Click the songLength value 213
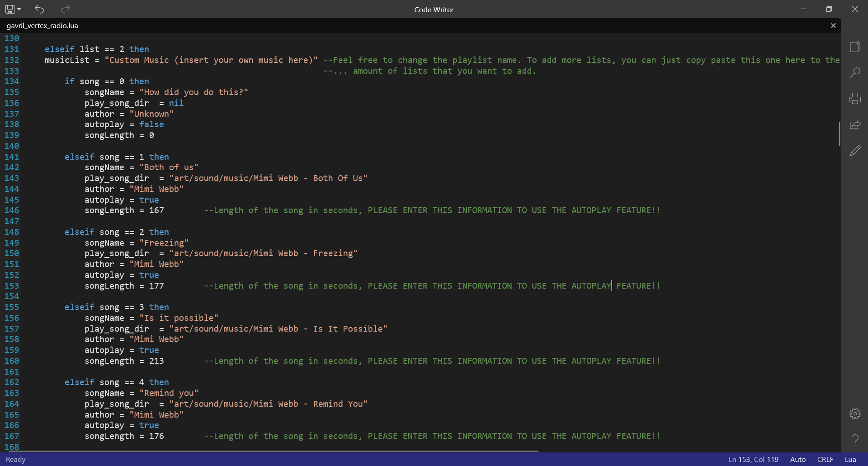 [156, 361]
